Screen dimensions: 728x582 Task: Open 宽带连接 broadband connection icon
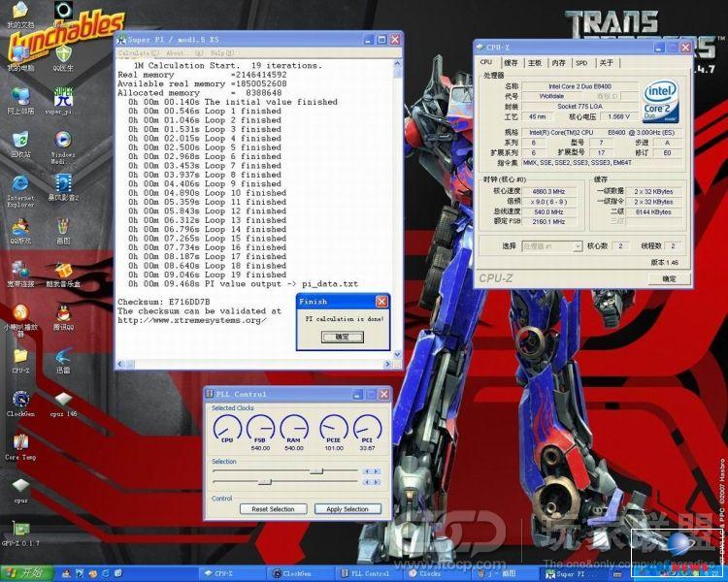click(x=20, y=272)
